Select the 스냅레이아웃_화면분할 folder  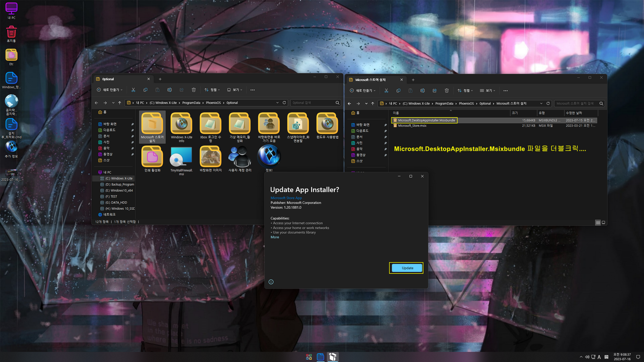298,127
